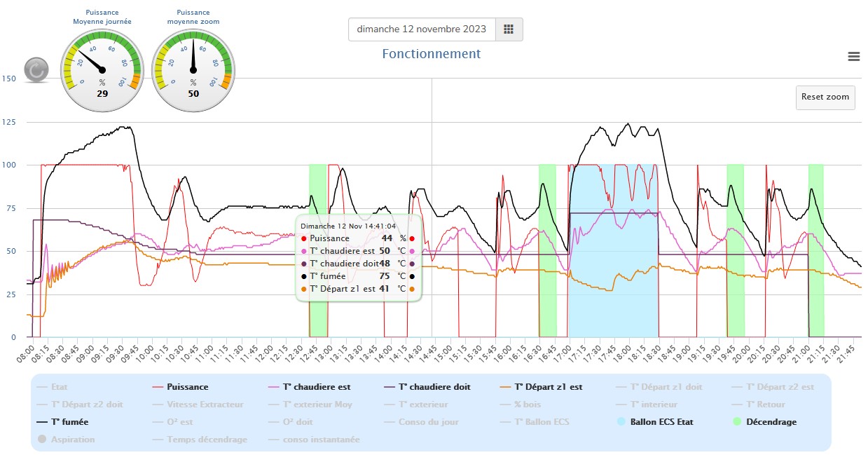Show the T° exterieur series
The image size is (868, 455).
pos(416,405)
